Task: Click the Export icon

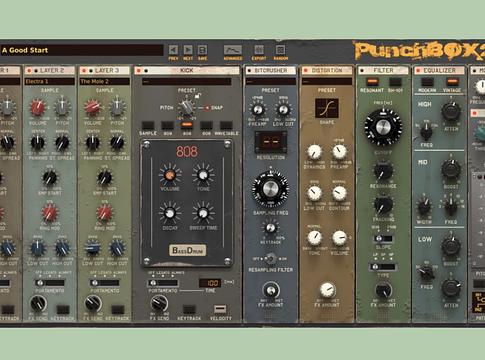Action: tap(259, 50)
